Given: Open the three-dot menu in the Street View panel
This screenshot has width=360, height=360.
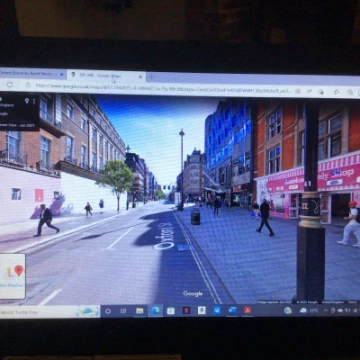Looking at the screenshot, I should [34, 101].
